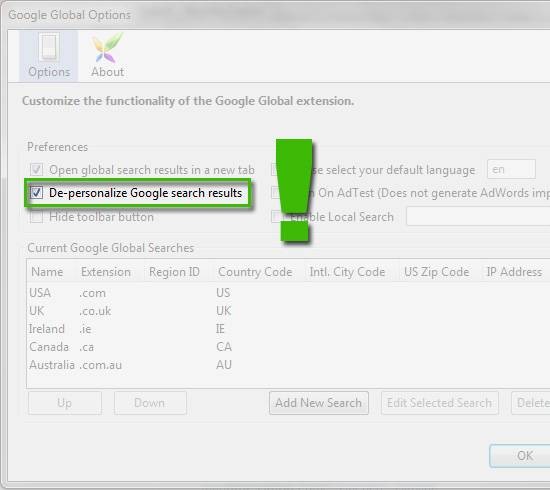Click the US Zip Code column header
This screenshot has width=550, height=490.
[436, 272]
